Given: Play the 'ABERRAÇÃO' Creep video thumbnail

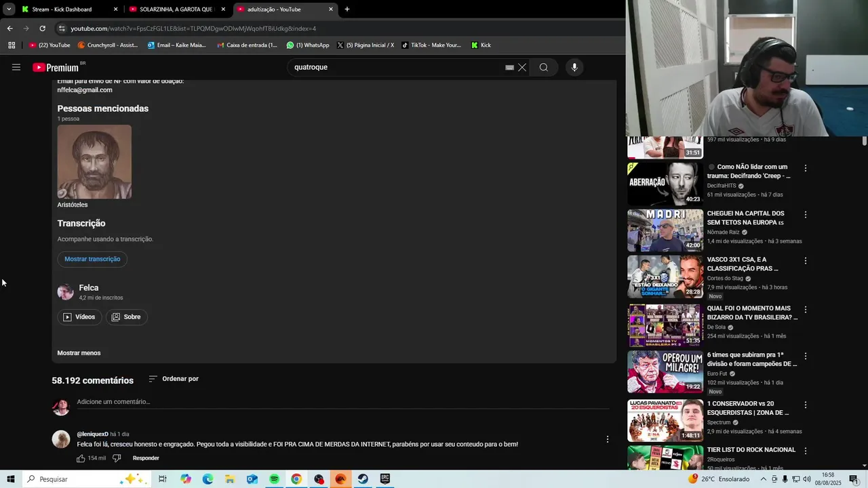Looking at the screenshot, I should (x=665, y=184).
